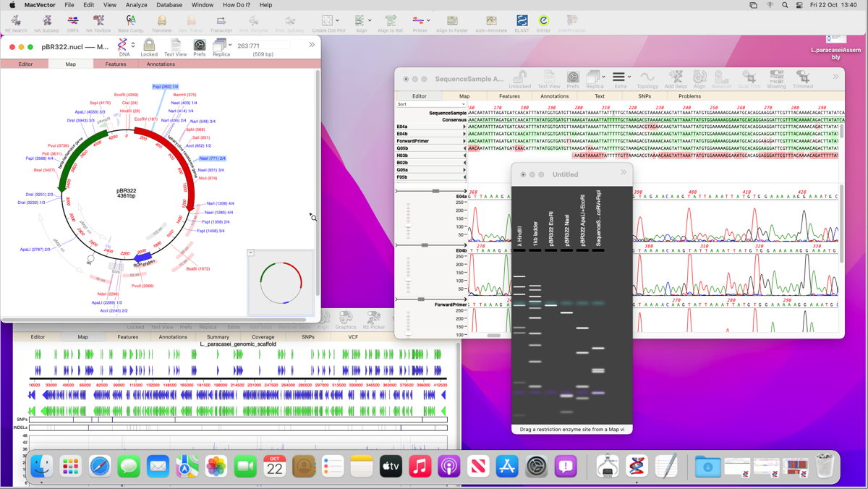Click the Qual Trim icon

749,80
